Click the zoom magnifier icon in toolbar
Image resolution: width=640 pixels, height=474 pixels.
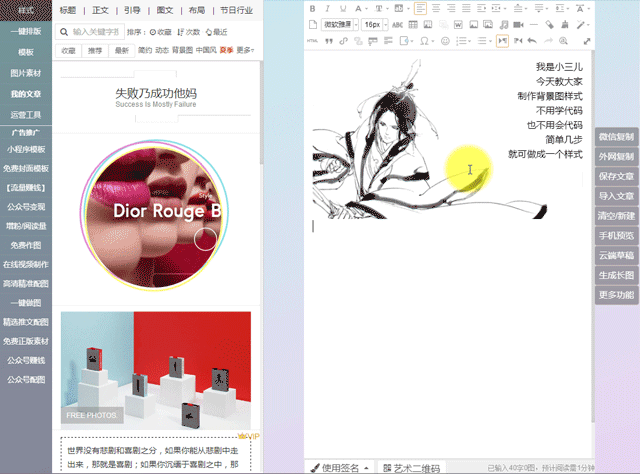[563, 41]
